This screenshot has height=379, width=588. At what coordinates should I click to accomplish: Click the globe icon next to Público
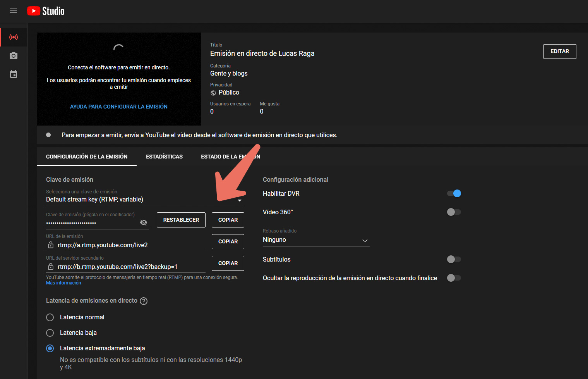[213, 93]
